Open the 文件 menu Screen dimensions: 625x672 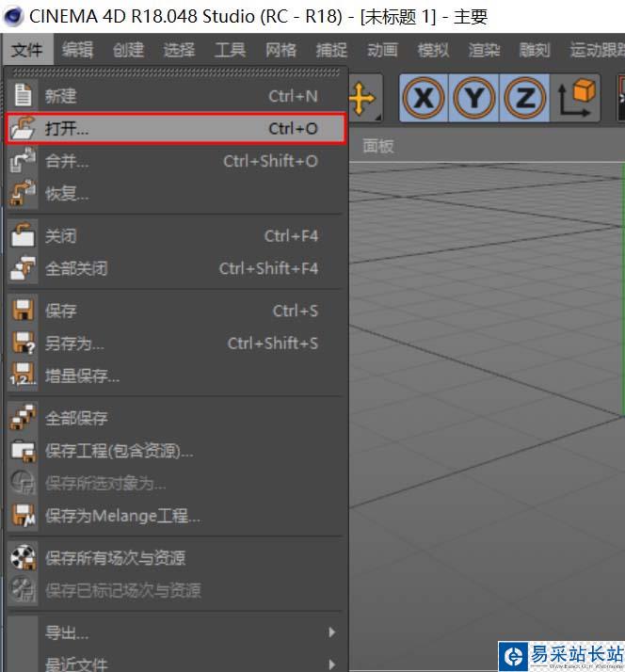(x=27, y=50)
